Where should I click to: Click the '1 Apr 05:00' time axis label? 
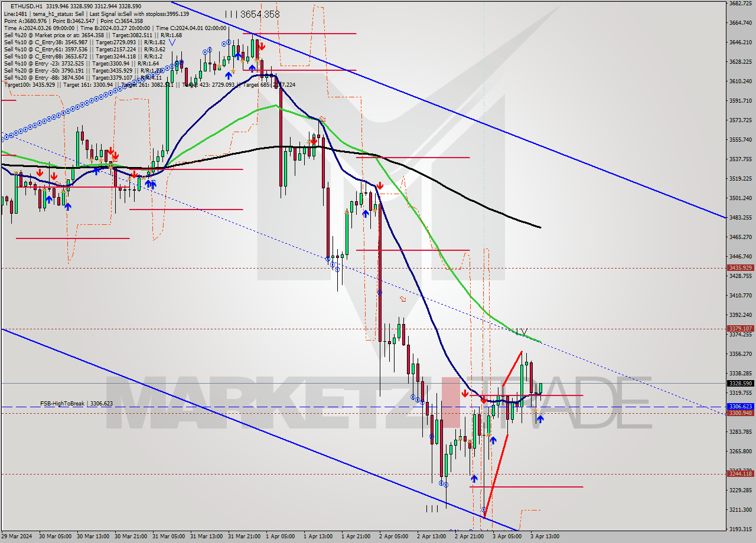(x=281, y=537)
